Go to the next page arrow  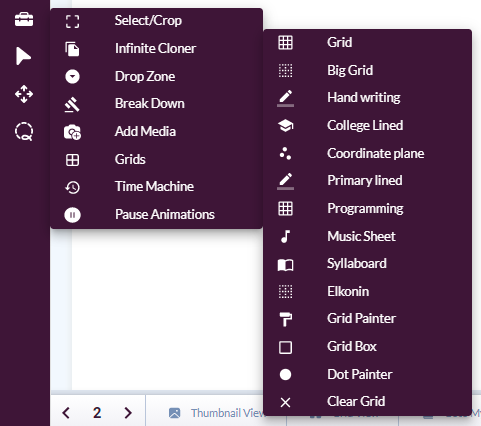128,413
